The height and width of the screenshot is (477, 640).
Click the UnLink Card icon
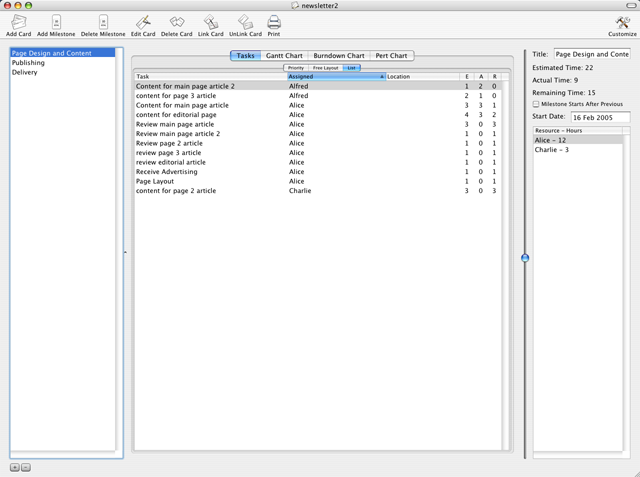[x=245, y=22]
